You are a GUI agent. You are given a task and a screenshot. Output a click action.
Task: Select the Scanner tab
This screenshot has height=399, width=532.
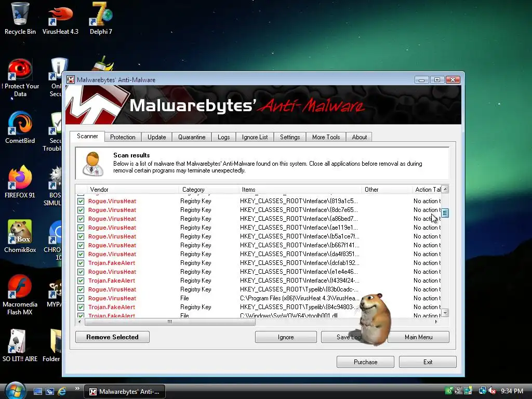point(87,136)
